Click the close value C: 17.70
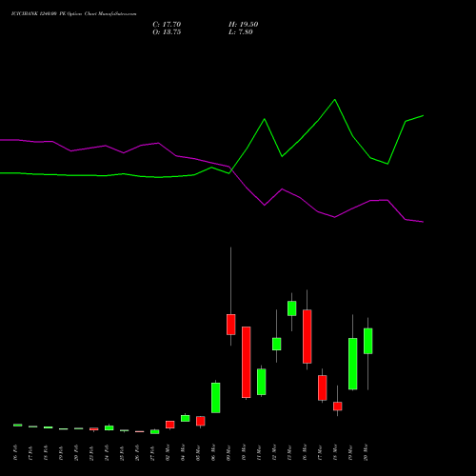 (x=167, y=25)
